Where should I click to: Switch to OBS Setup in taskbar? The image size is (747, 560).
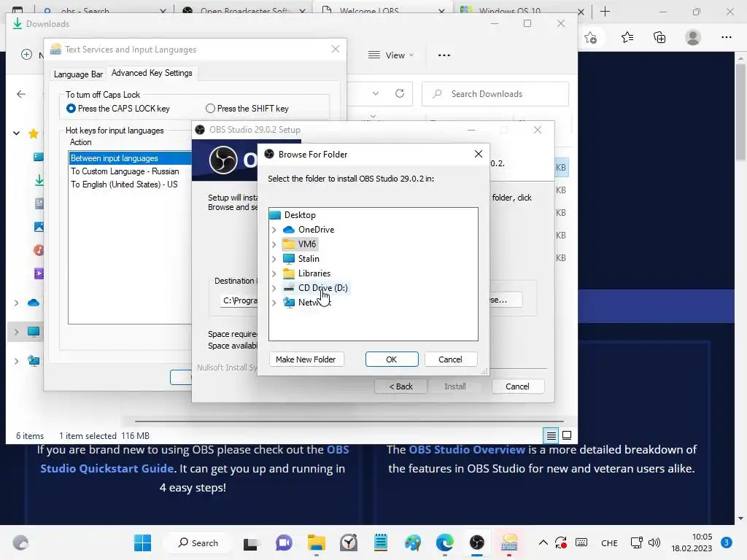[x=477, y=542]
